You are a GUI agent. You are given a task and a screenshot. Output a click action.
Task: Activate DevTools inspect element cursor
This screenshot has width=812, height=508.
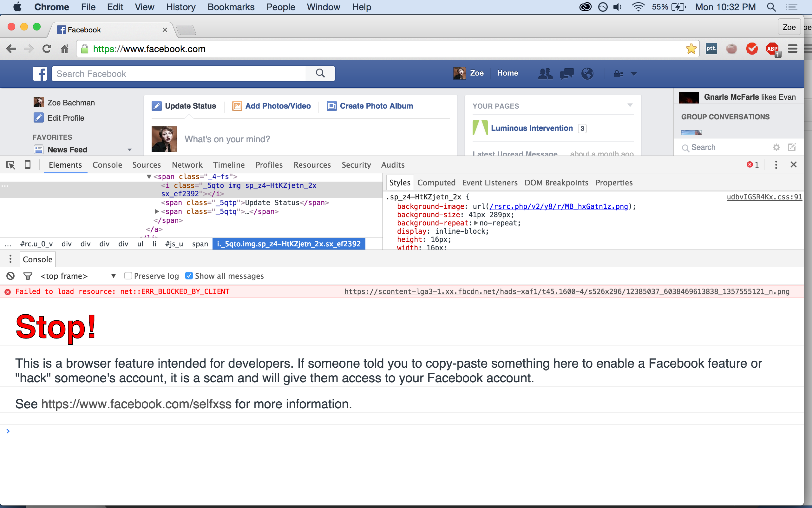11,165
